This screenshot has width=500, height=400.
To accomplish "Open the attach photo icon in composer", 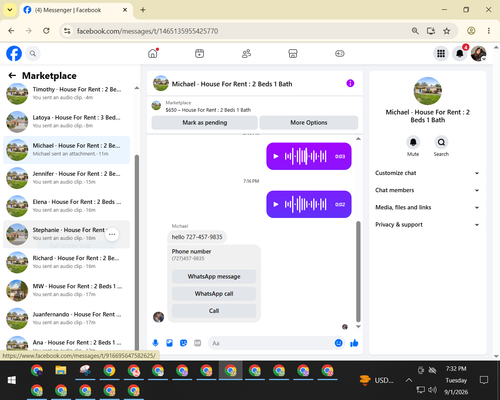I will pyautogui.click(x=169, y=343).
